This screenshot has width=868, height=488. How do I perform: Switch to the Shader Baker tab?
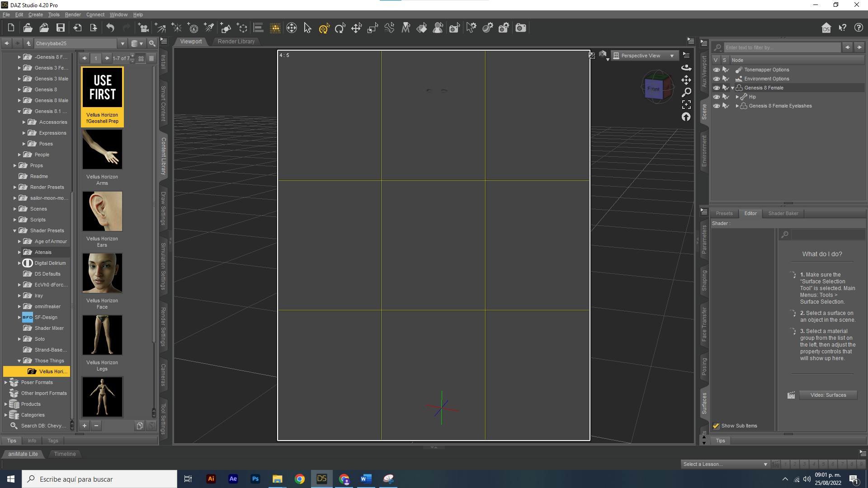coord(783,213)
